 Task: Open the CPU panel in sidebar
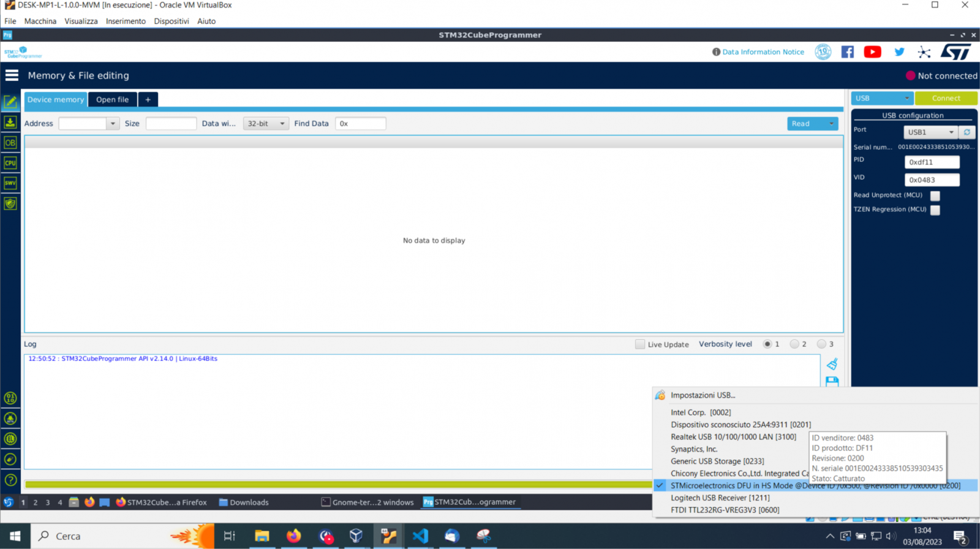(x=10, y=163)
